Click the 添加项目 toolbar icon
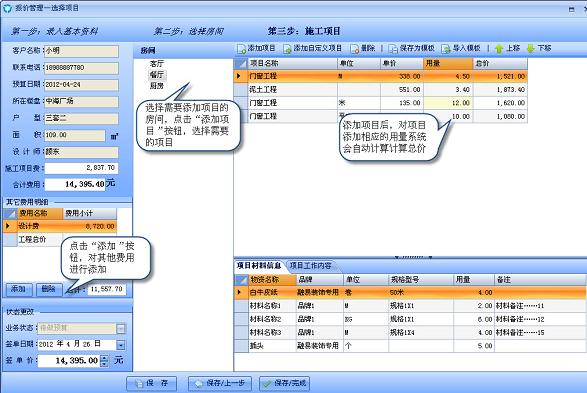The width and height of the screenshot is (587, 393). 241,49
